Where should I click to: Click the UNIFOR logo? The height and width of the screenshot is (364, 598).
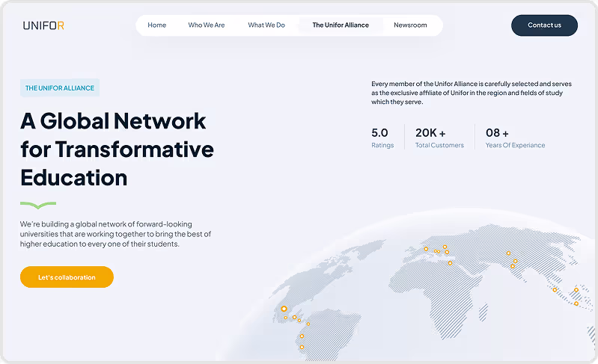[x=43, y=25]
